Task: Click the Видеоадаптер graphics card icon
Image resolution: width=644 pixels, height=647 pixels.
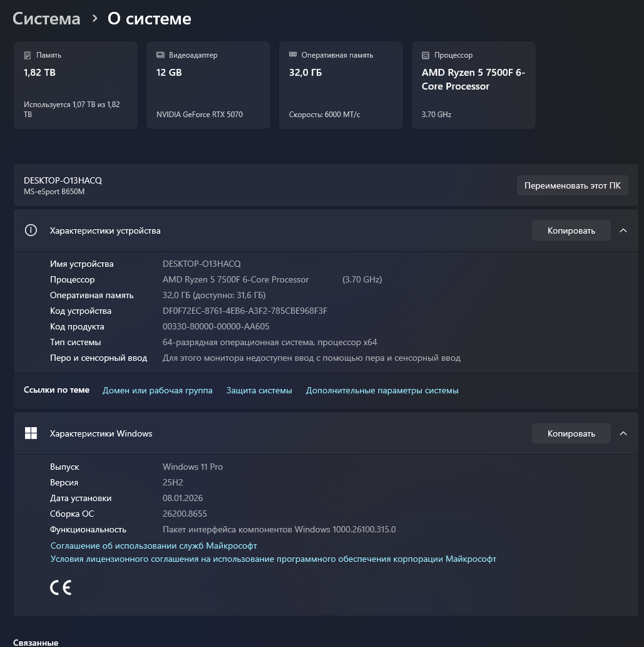Action: pos(160,55)
